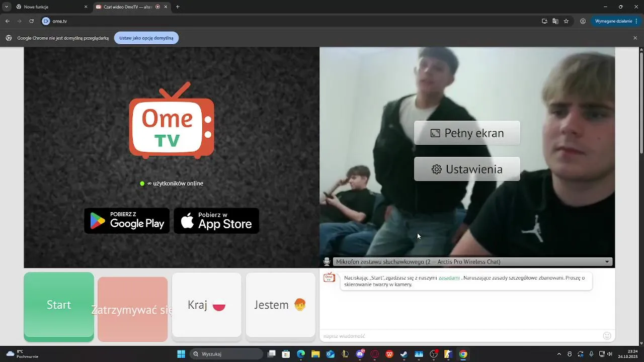The image size is (644, 362).
Task: Open Task View on taskbar
Action: [x=272, y=354]
